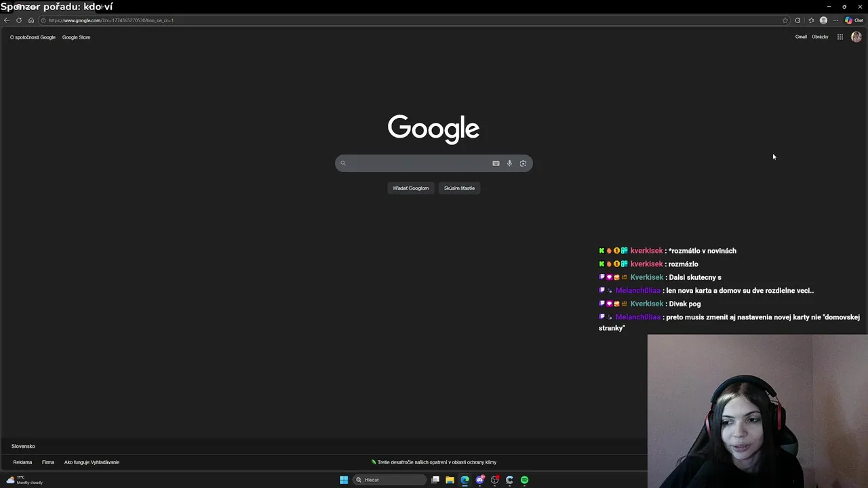Click the taskbar Hledat search box
Image resolution: width=868 pixels, height=488 pixels.
(x=390, y=480)
